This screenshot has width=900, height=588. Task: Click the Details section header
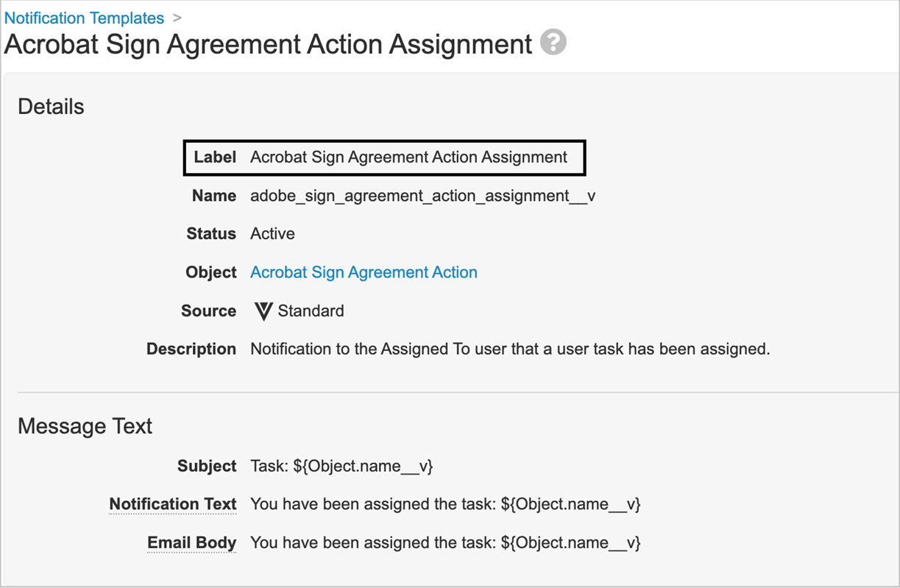point(50,106)
